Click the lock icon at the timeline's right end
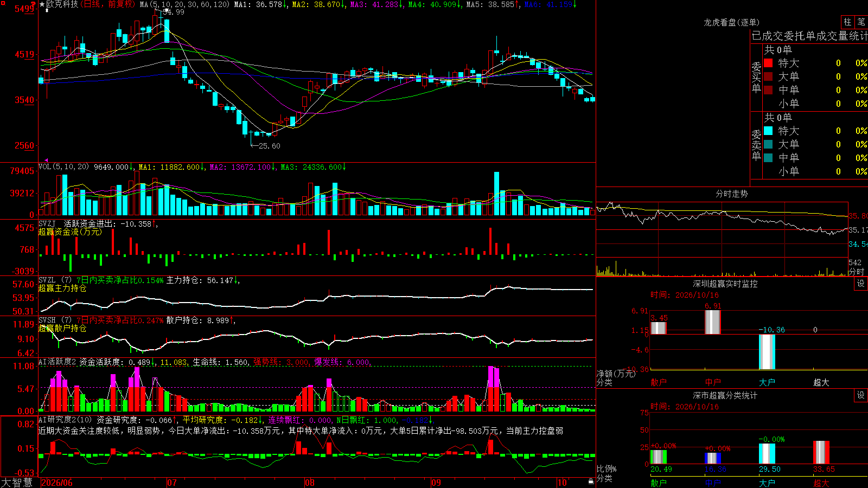The height and width of the screenshot is (488, 868). tap(591, 481)
